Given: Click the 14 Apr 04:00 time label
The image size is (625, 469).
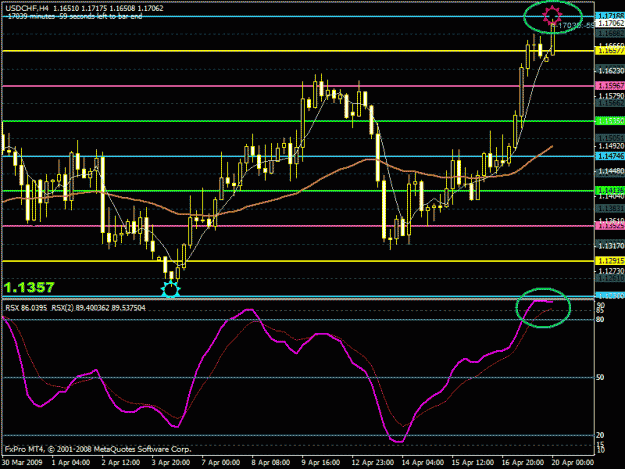Looking at the screenshot, I should click(x=423, y=463).
